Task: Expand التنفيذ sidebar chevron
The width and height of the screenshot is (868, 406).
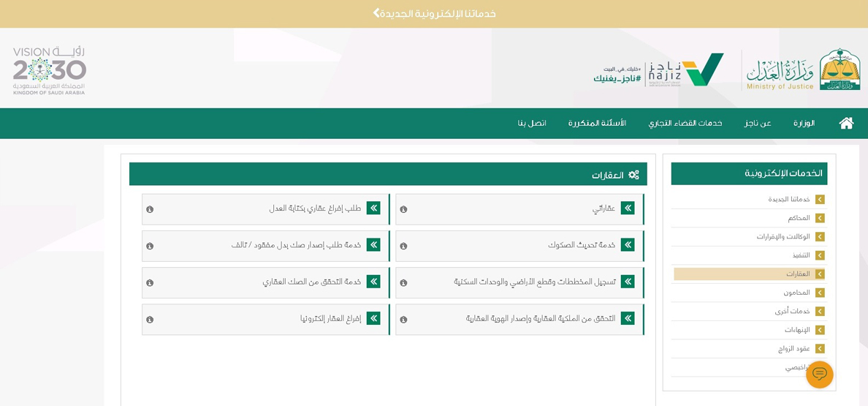Action: pos(820,255)
